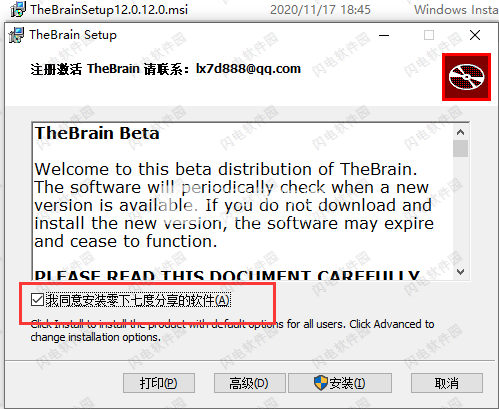This screenshot has width=499, height=409.
Task: Click the red disc installer logo
Action: [466, 77]
